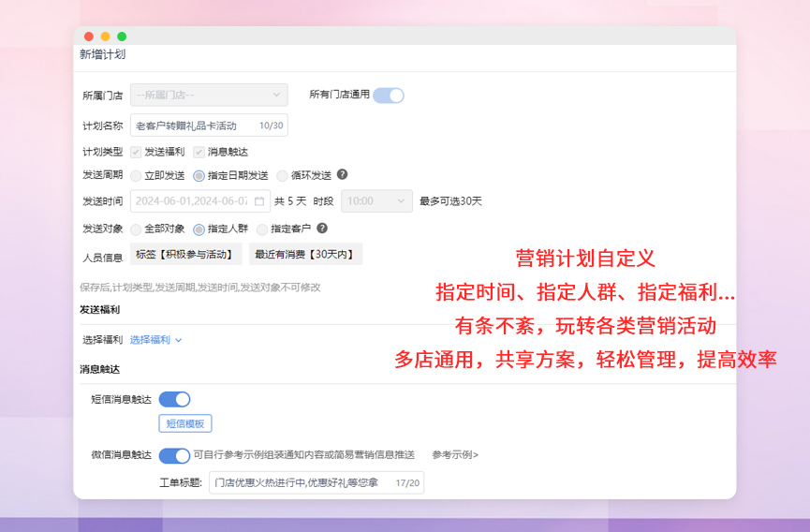
Task: Open the 参考示例> link
Action: coord(455,455)
